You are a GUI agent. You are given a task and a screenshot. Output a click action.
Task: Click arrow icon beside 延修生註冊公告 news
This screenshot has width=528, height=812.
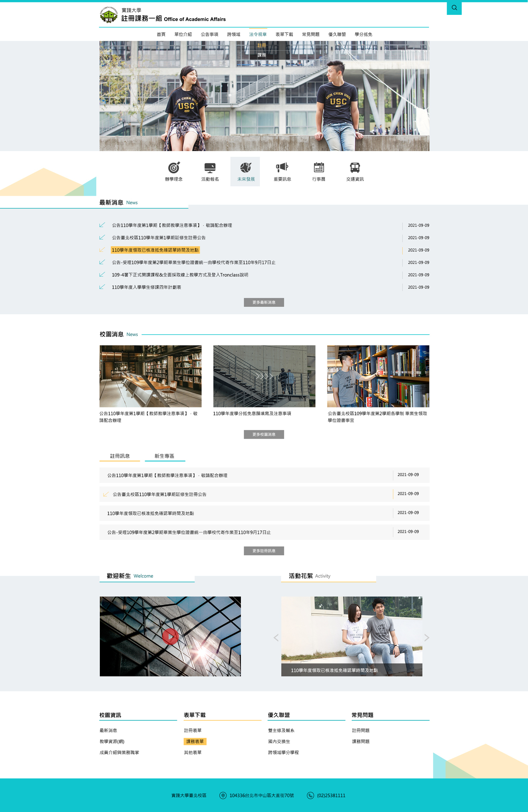pos(102,237)
